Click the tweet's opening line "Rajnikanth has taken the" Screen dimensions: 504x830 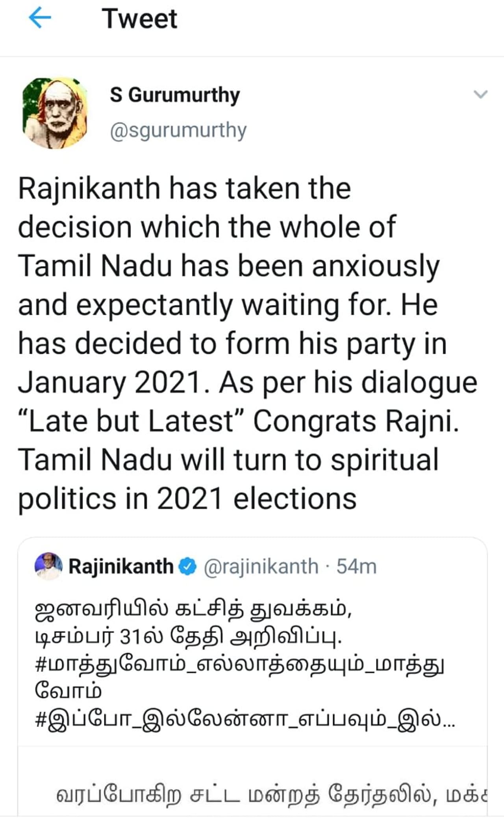[x=184, y=188]
